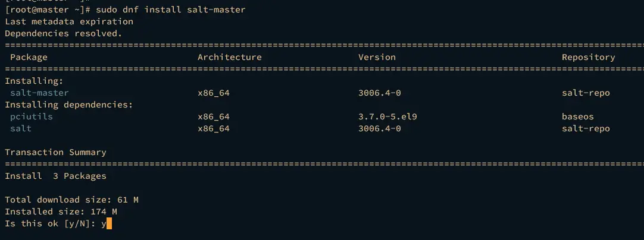644x240 pixels.
Task: Click the salt-master package name in the table
Action: (39, 93)
